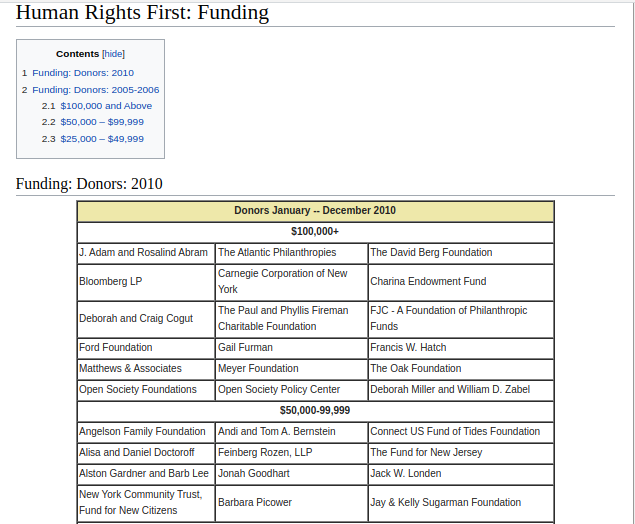Select cell Carnegie Corporation of New York
This screenshot has width=635, height=524.
click(291, 282)
